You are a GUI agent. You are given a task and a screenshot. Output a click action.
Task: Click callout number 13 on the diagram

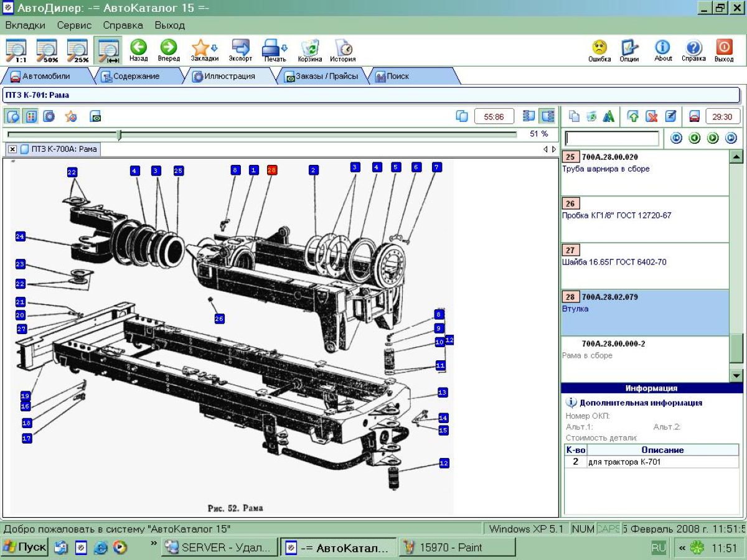click(443, 393)
